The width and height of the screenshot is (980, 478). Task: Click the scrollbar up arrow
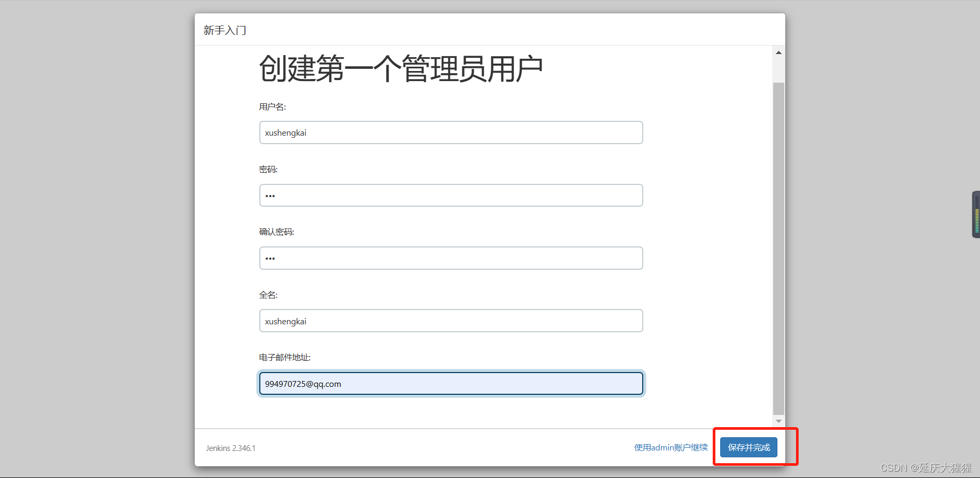778,52
